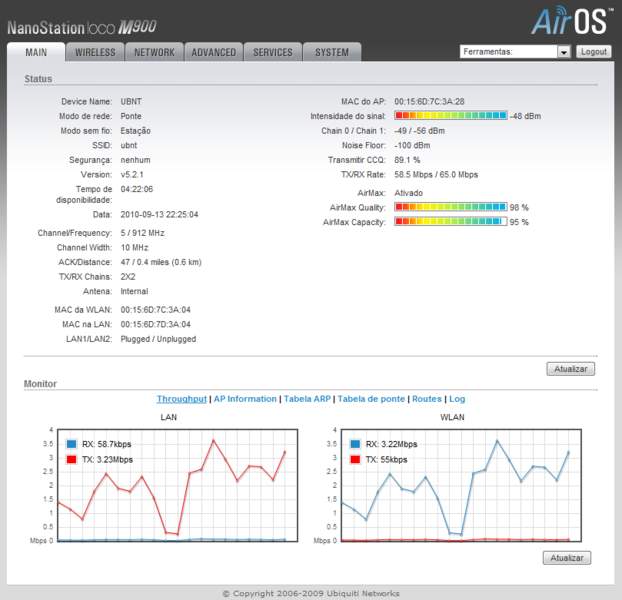Click SSID value ubnt

pos(129,146)
